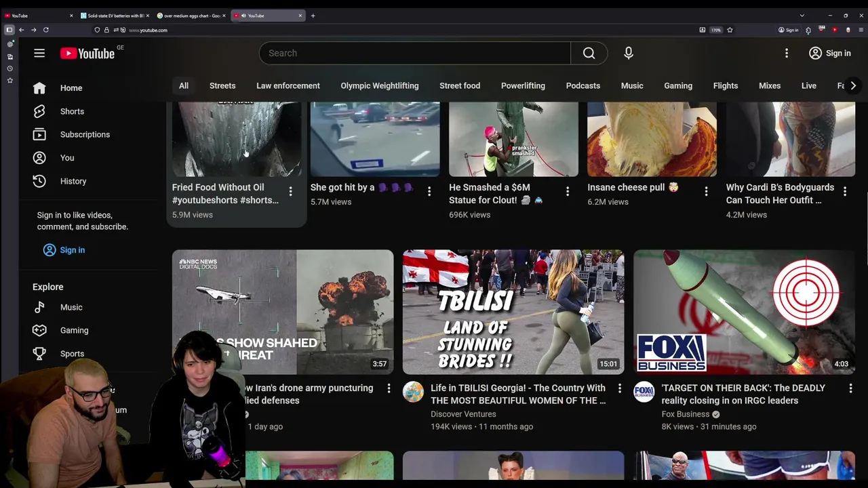The width and height of the screenshot is (868, 488).
Task: Open Life in TBILISI Georgia video title
Action: click(x=518, y=394)
